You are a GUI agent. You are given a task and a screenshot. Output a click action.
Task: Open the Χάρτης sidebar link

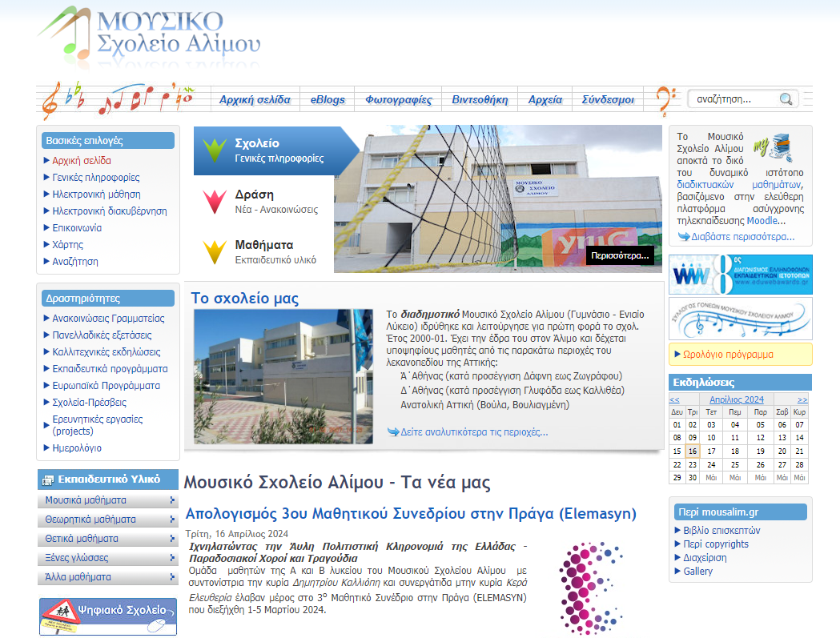pos(67,245)
